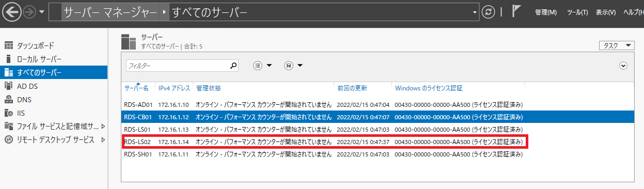Click the サーバー section tile icon
Viewport: 644px width, 189px height.
click(x=128, y=42)
